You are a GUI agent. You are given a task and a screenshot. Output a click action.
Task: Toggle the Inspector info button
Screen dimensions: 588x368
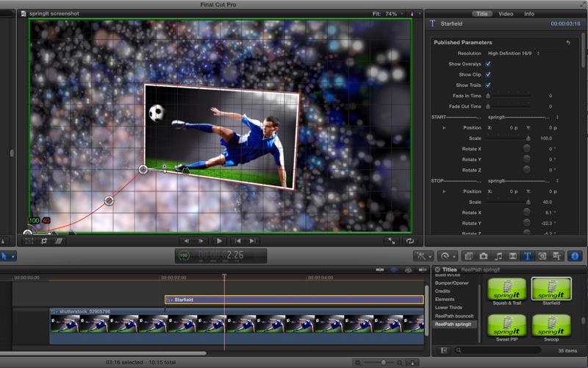[x=575, y=256]
